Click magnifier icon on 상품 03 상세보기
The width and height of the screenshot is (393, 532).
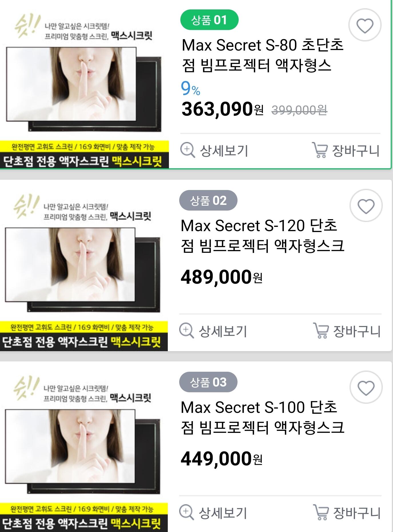(186, 513)
